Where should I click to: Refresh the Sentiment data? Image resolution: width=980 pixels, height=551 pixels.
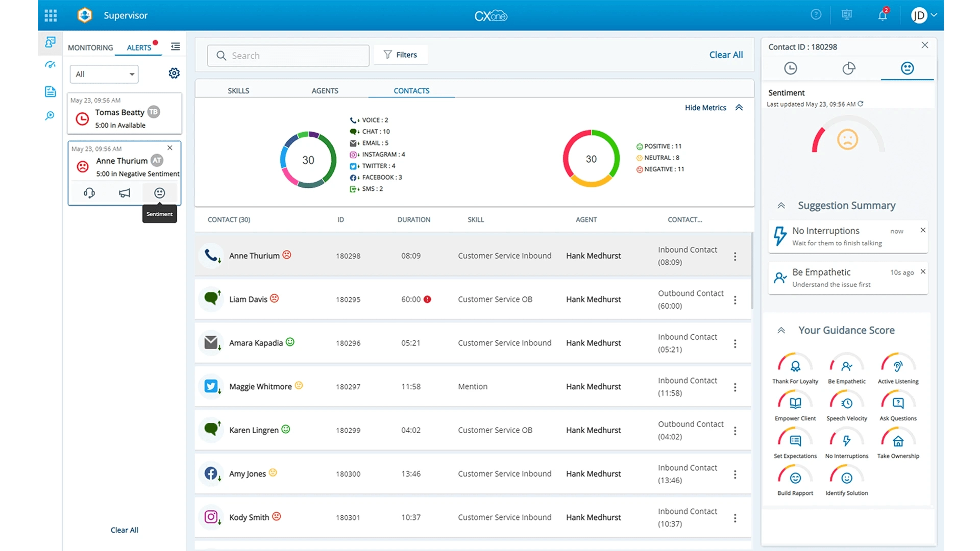pyautogui.click(x=861, y=104)
